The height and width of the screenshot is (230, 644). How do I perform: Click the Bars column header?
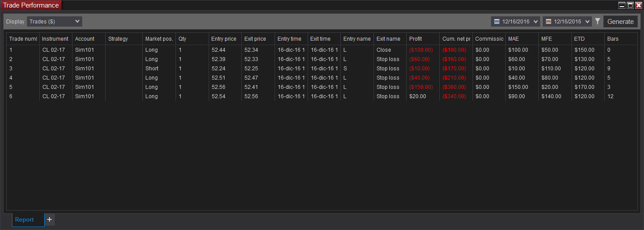tap(621, 39)
